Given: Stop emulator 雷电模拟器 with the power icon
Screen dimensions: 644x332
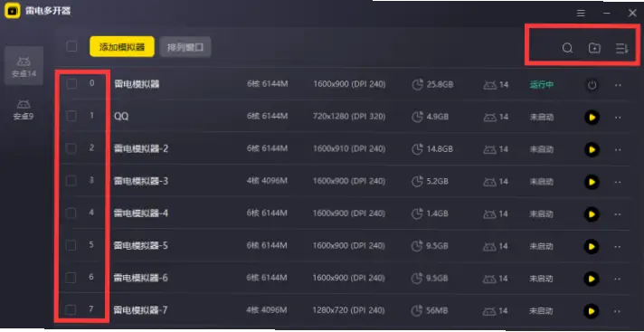Looking at the screenshot, I should (592, 85).
